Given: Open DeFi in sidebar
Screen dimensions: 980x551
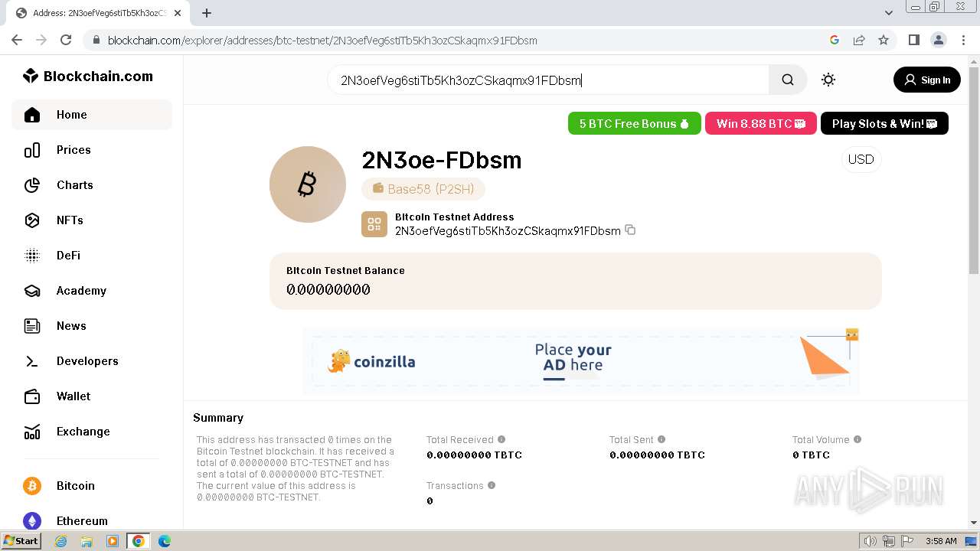Looking at the screenshot, I should pyautogui.click(x=92, y=256).
